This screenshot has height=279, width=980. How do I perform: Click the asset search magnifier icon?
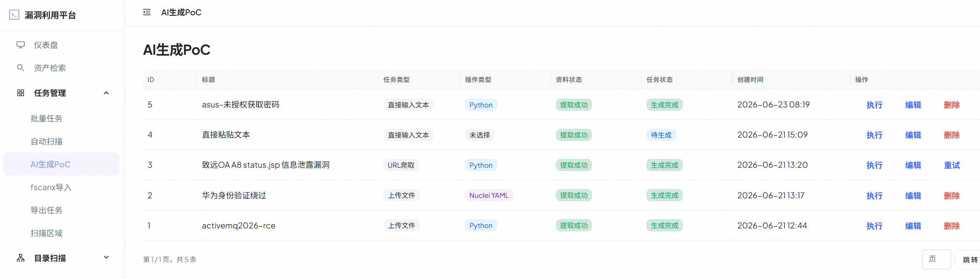(x=20, y=68)
